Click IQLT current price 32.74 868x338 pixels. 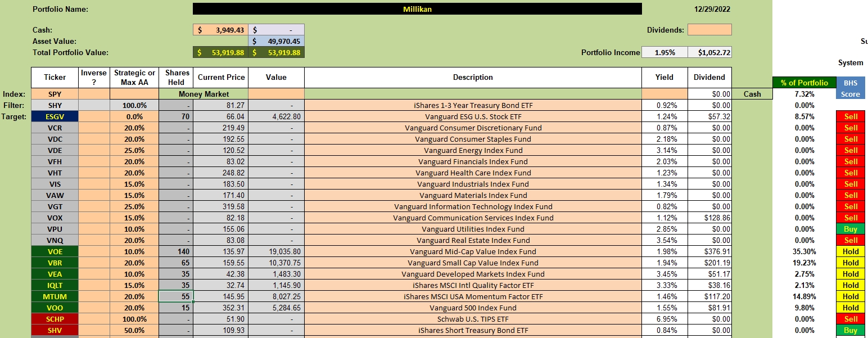click(x=220, y=285)
